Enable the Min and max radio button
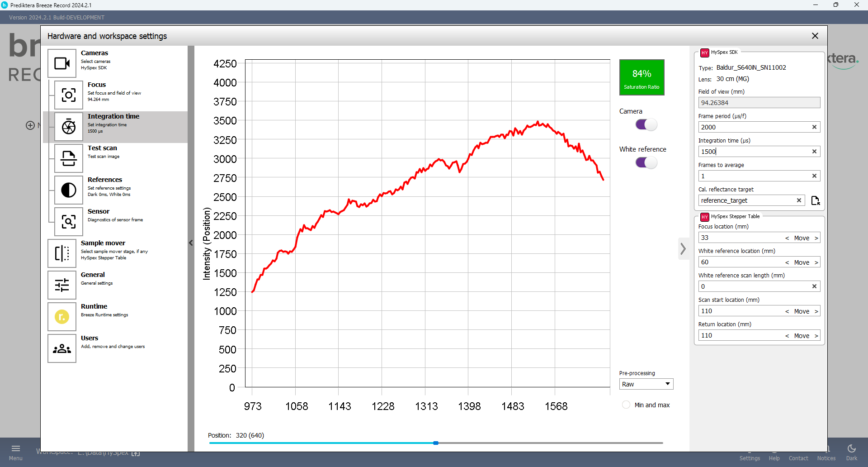This screenshot has width=868, height=467. (x=626, y=405)
